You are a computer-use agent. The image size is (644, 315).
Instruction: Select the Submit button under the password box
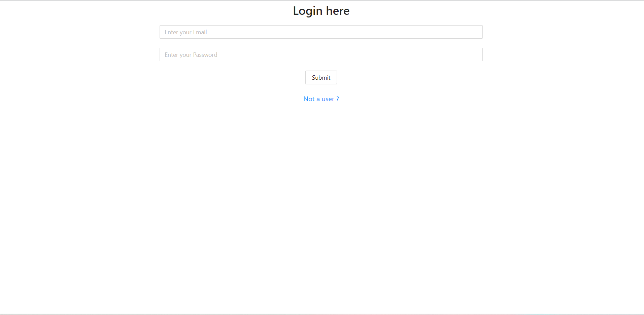pyautogui.click(x=321, y=77)
